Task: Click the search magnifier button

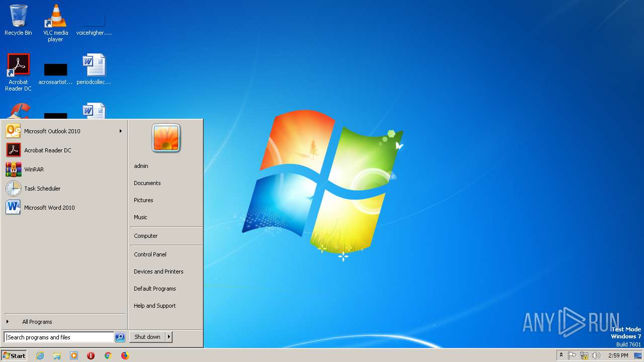Action: point(120,337)
